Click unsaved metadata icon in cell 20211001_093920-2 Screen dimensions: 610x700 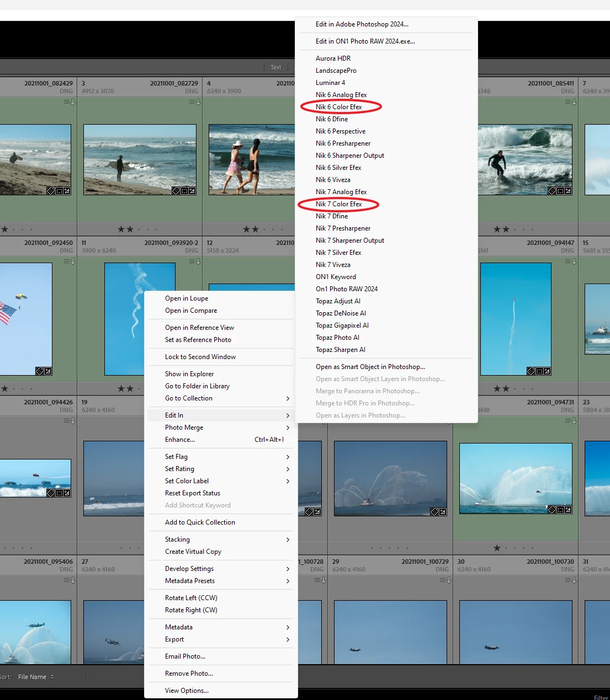194,261
